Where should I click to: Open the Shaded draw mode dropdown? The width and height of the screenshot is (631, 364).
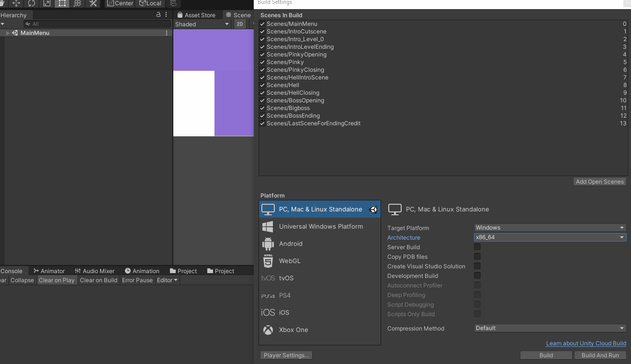coord(202,24)
